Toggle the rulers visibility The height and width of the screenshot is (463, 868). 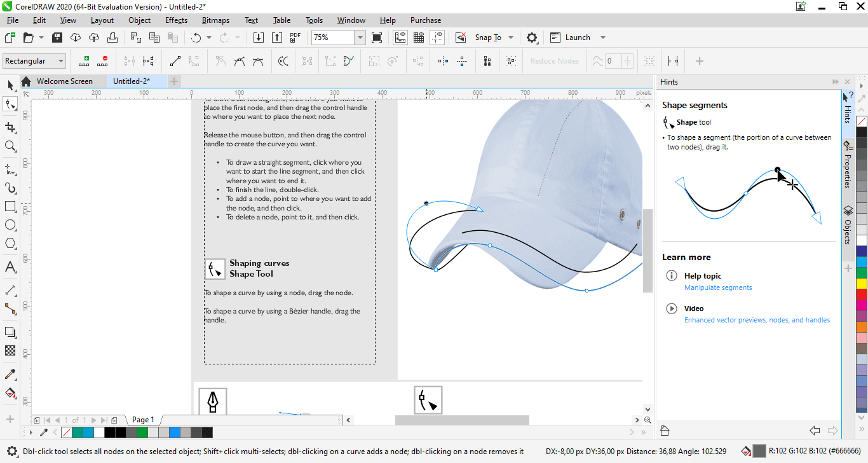tap(400, 37)
